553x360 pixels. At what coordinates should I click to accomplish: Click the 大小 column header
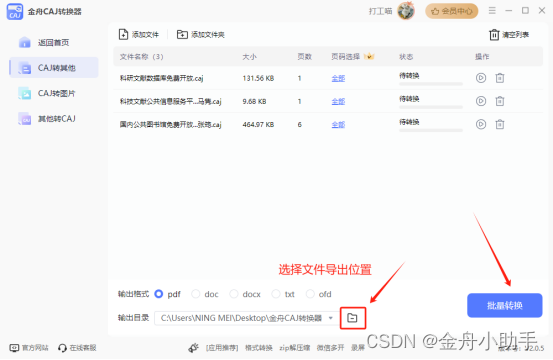249,56
